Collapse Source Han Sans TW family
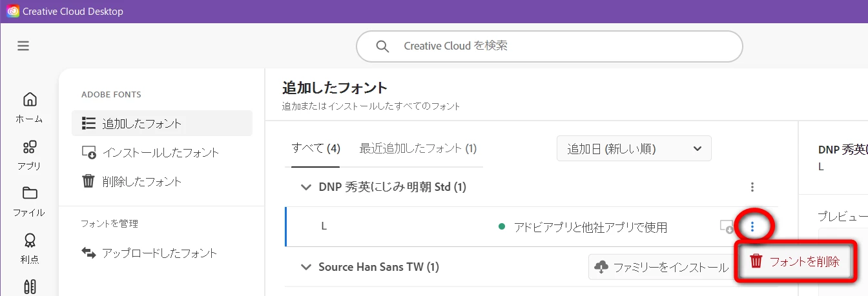 (306, 267)
